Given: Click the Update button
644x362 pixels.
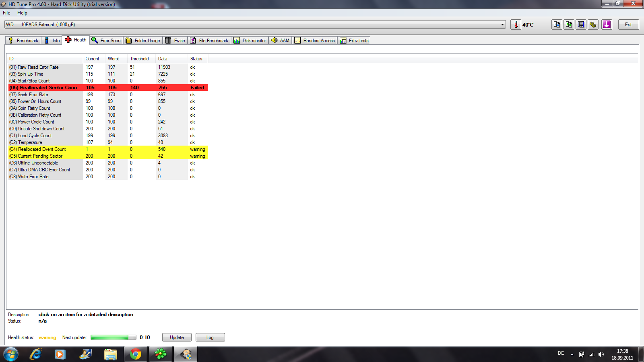Looking at the screenshot, I should (177, 337).
